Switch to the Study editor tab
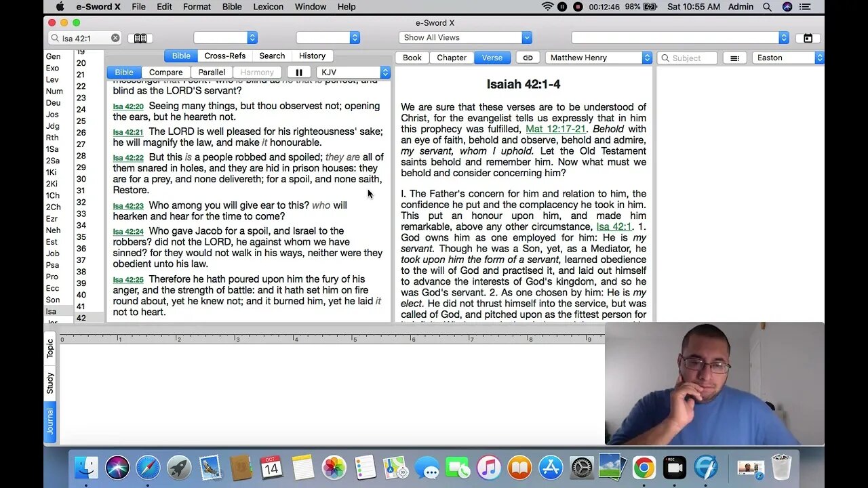The height and width of the screenshot is (488, 868). click(x=50, y=384)
